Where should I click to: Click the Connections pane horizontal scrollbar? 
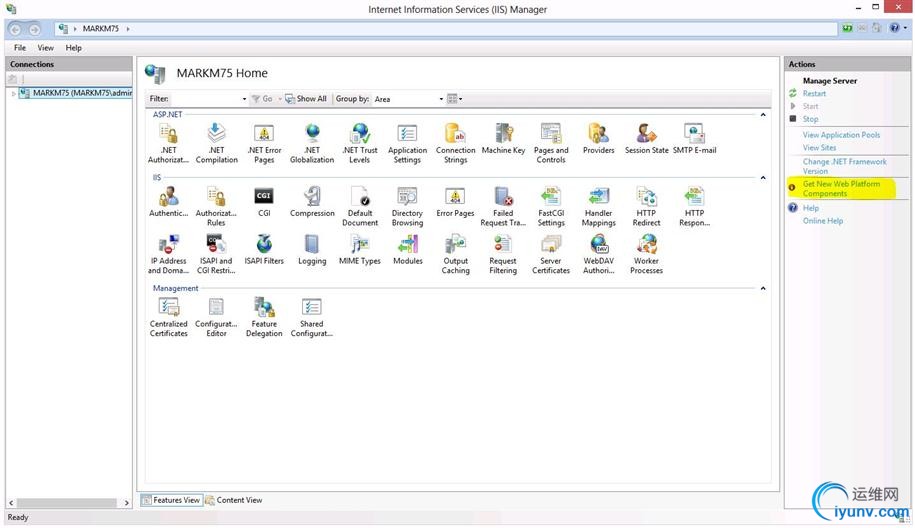[66, 503]
